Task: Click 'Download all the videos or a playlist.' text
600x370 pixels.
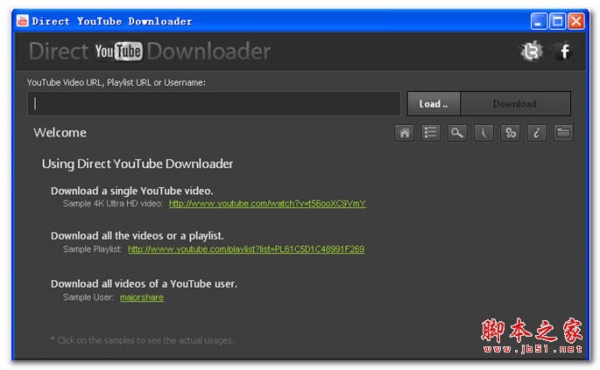Action: 137,236
